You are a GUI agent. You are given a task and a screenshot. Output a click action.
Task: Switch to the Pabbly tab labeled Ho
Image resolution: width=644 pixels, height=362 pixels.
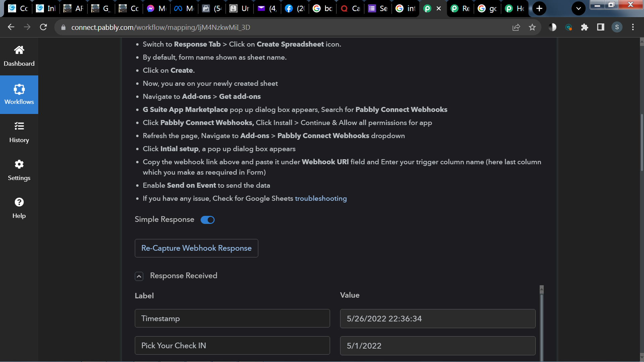pyautogui.click(x=515, y=8)
